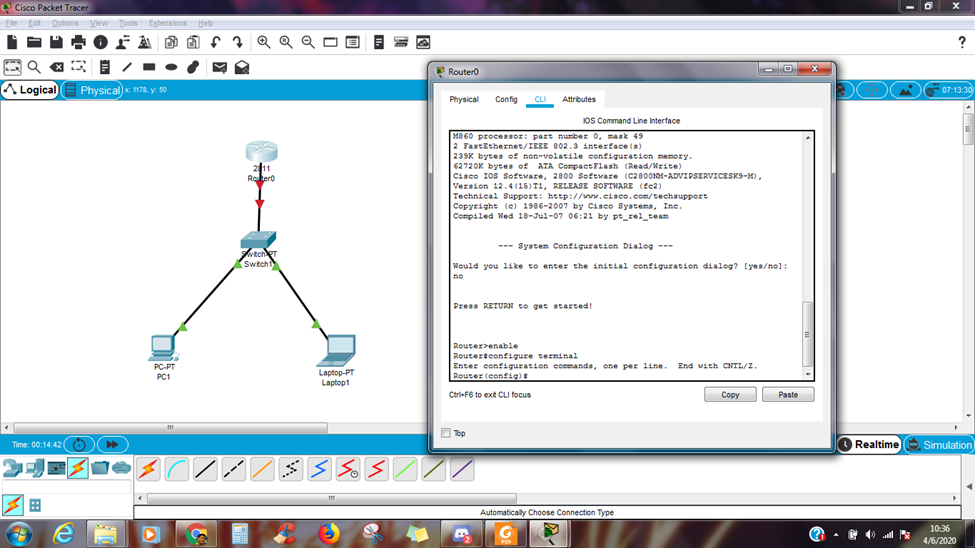
Task: Choose Copper Straight-Through cable
Action: pos(205,469)
